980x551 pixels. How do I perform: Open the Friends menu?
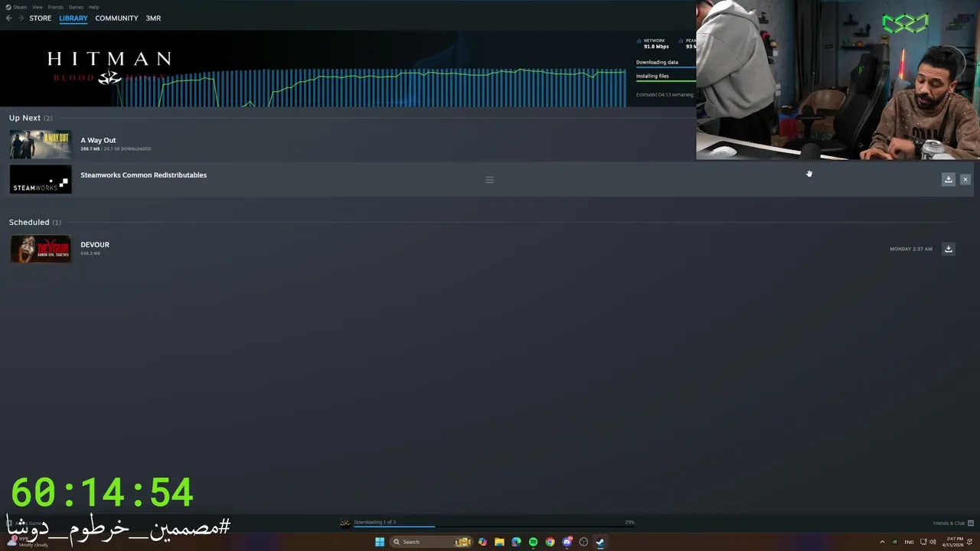55,7
